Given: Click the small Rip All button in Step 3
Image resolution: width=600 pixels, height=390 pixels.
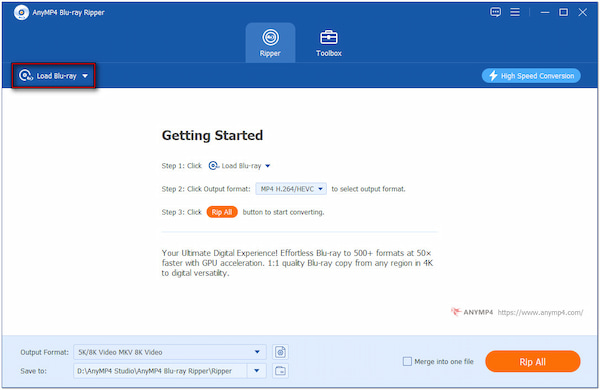Looking at the screenshot, I should [x=222, y=212].
